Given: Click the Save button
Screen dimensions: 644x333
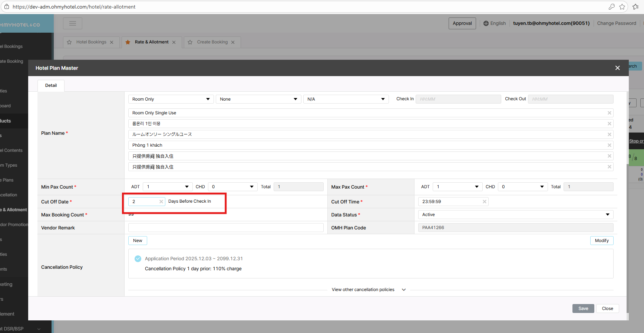Looking at the screenshot, I should pyautogui.click(x=583, y=308).
